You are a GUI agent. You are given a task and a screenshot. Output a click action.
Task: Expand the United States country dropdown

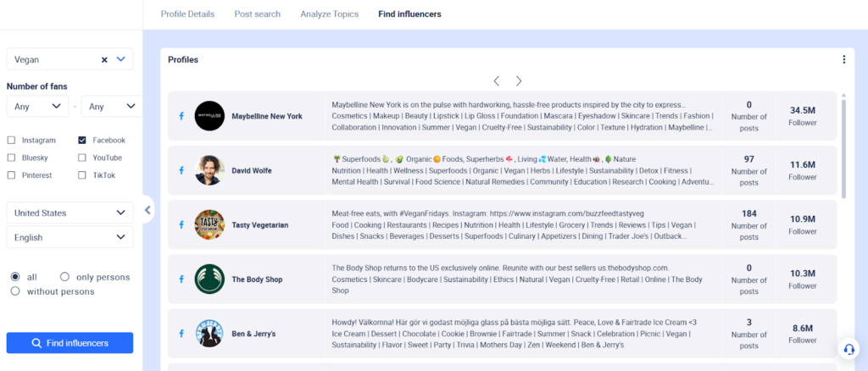pyautogui.click(x=70, y=213)
